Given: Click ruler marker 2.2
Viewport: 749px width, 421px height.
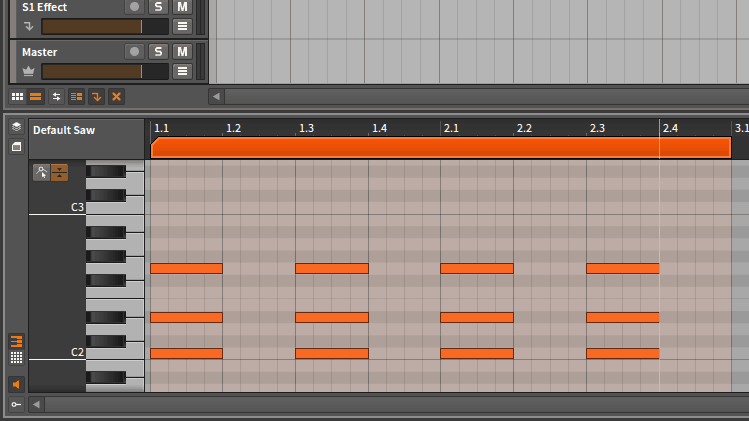Looking at the screenshot, I should tap(524, 128).
